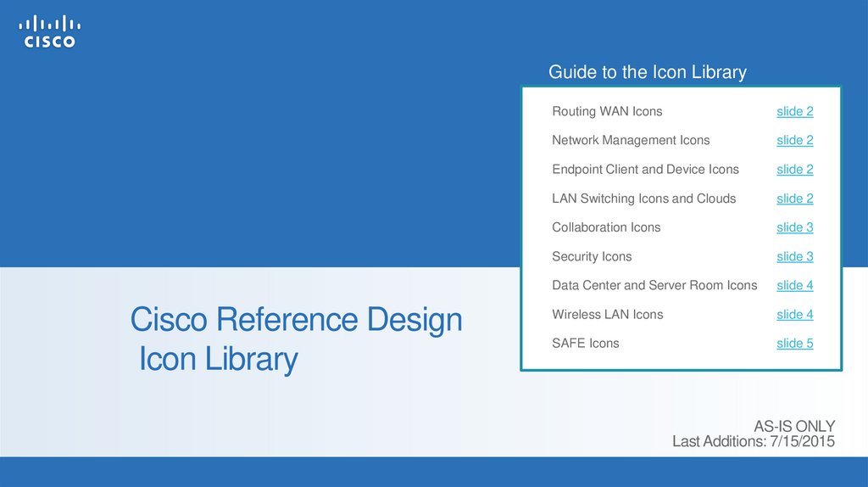Open slide 2 link for Network Management Icons
This screenshot has width=868, height=487.
tap(794, 140)
